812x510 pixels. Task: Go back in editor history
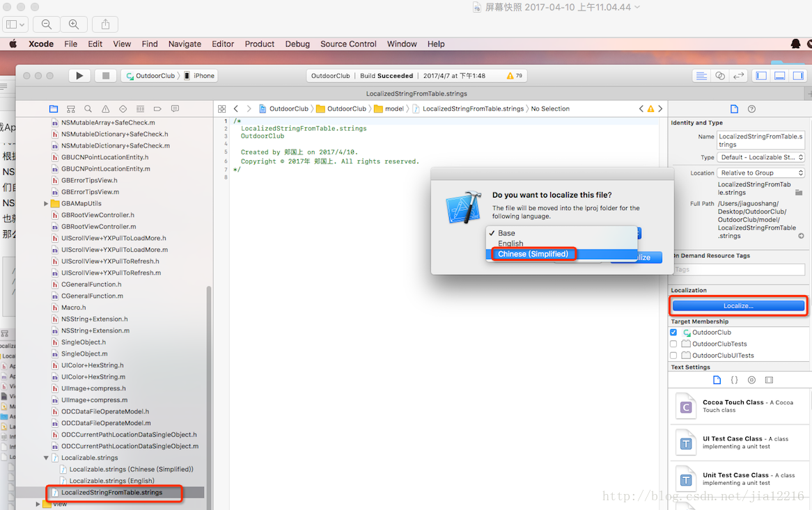[x=235, y=109]
